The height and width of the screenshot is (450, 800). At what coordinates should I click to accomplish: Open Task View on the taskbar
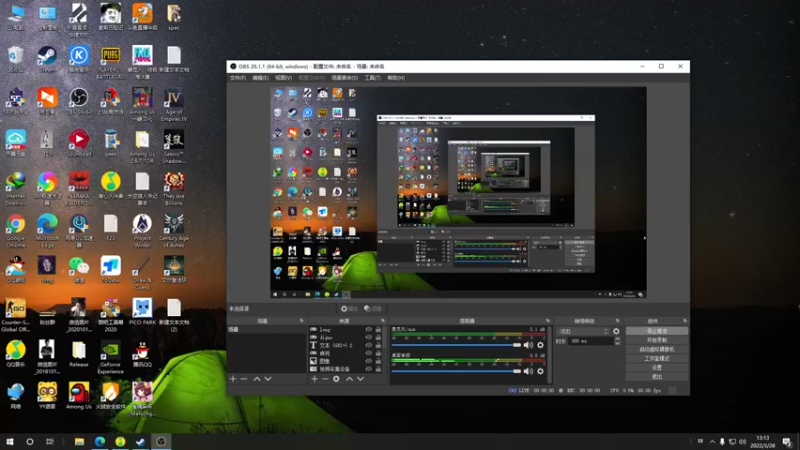[49, 441]
